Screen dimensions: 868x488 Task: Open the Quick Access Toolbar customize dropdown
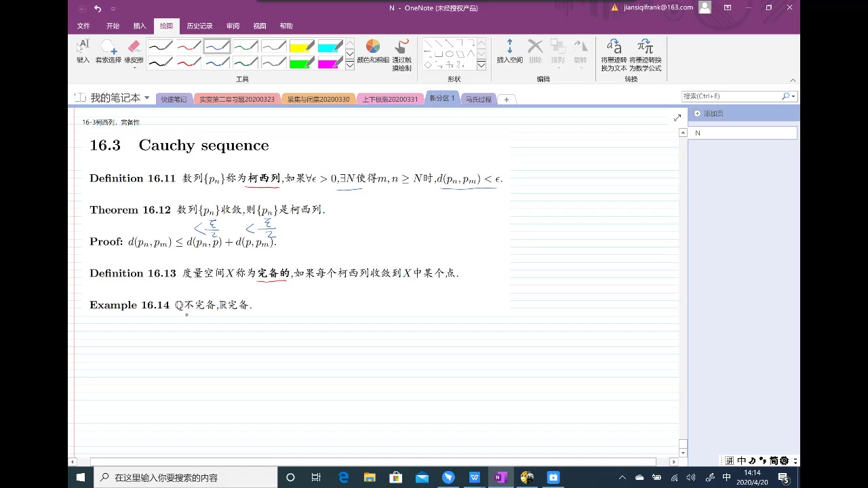[x=113, y=8]
